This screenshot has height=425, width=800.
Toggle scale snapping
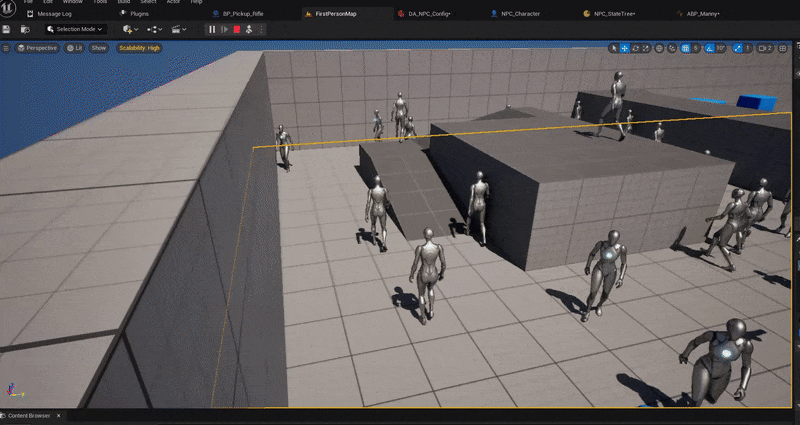[738, 48]
